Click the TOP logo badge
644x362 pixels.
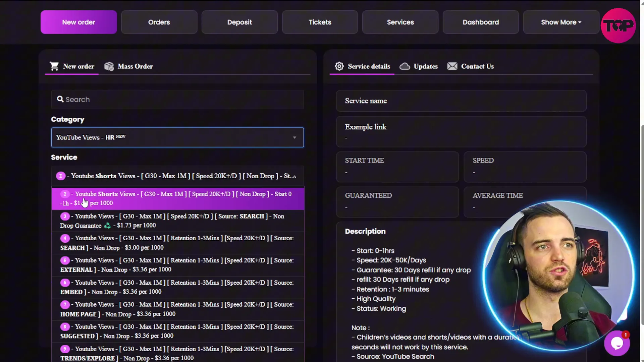618,25
